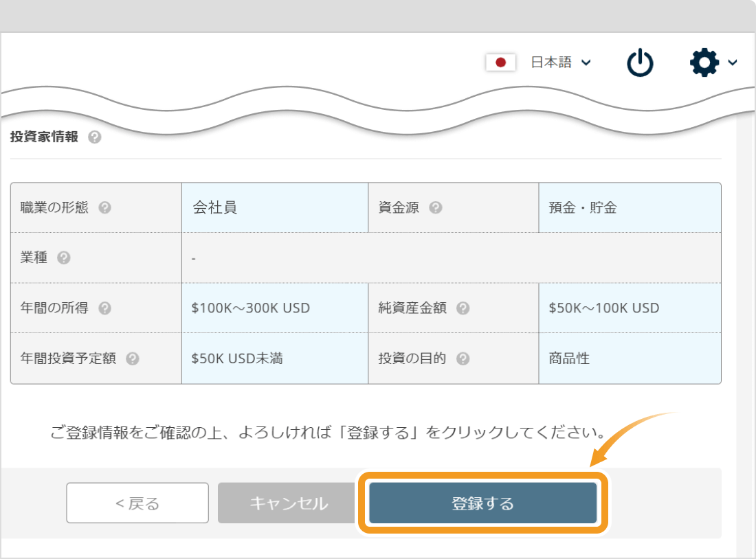Click help icon beside 資金源
This screenshot has width=756, height=559.
point(435,207)
